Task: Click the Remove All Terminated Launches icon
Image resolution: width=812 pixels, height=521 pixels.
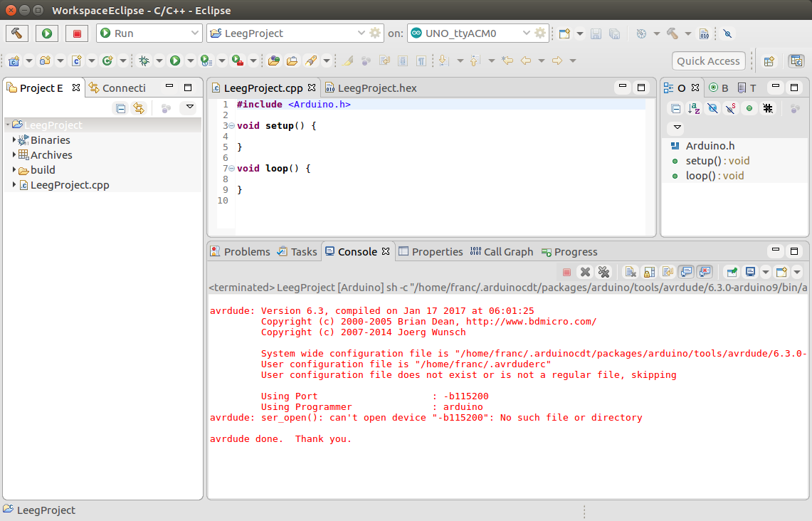Action: [603, 272]
